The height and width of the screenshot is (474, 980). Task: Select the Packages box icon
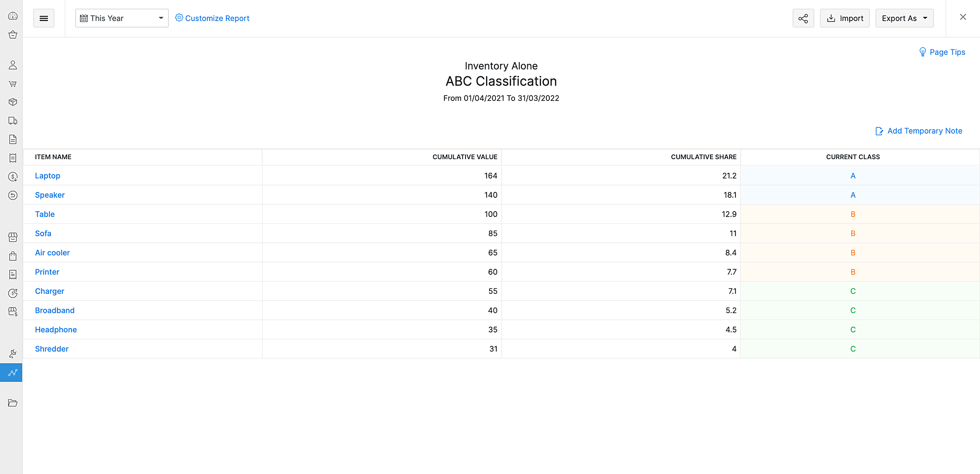click(12, 102)
